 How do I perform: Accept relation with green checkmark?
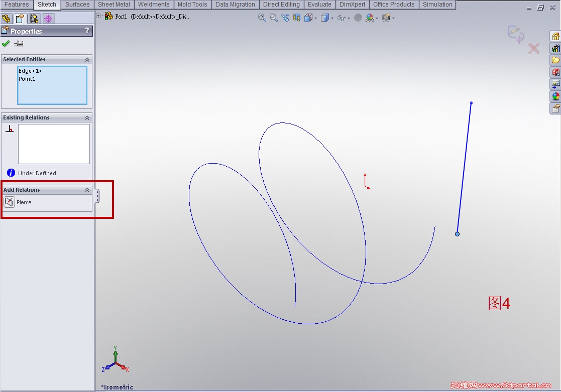[x=6, y=43]
